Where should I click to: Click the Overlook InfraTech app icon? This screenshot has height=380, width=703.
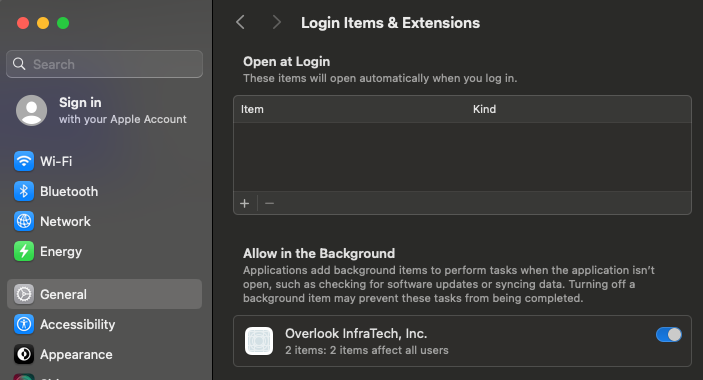click(259, 341)
